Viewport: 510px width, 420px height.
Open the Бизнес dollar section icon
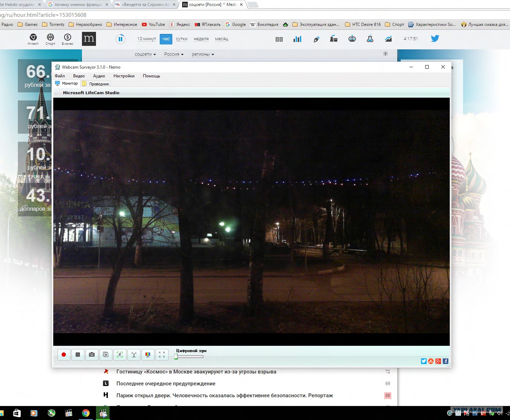(68, 39)
